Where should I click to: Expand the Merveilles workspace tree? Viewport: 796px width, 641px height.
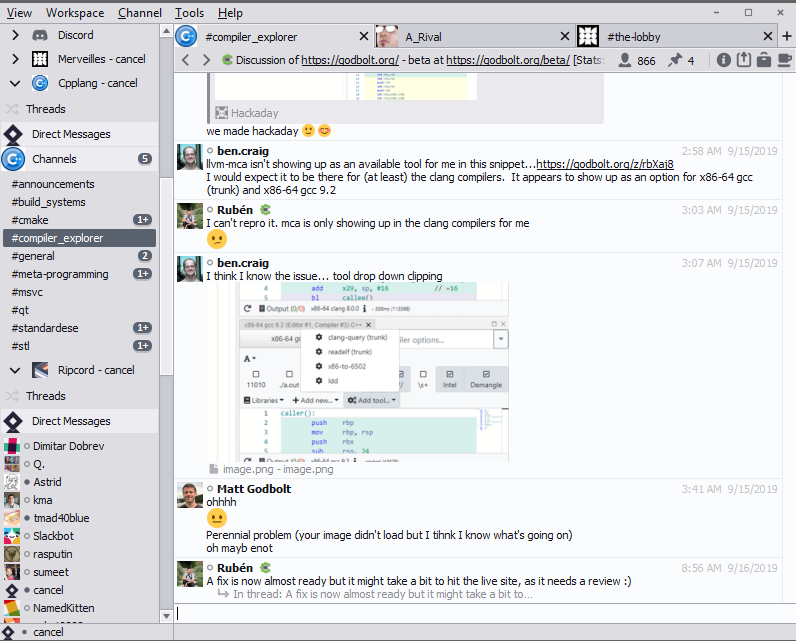point(15,59)
